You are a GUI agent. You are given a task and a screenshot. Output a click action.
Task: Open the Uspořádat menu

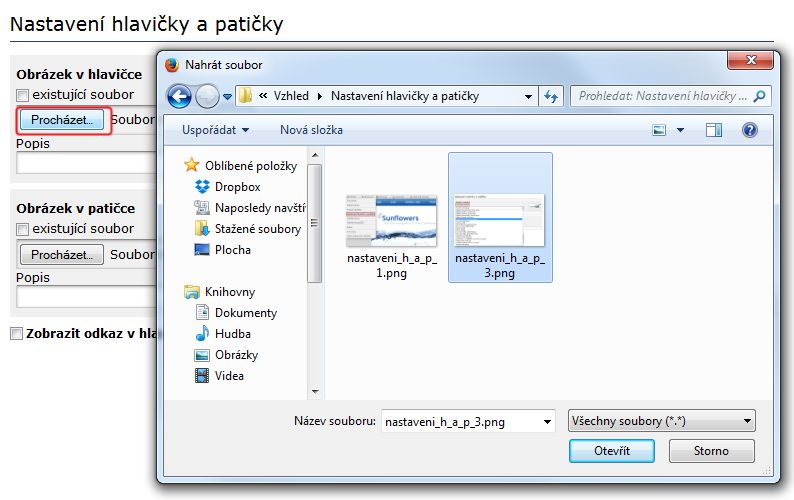click(x=215, y=130)
